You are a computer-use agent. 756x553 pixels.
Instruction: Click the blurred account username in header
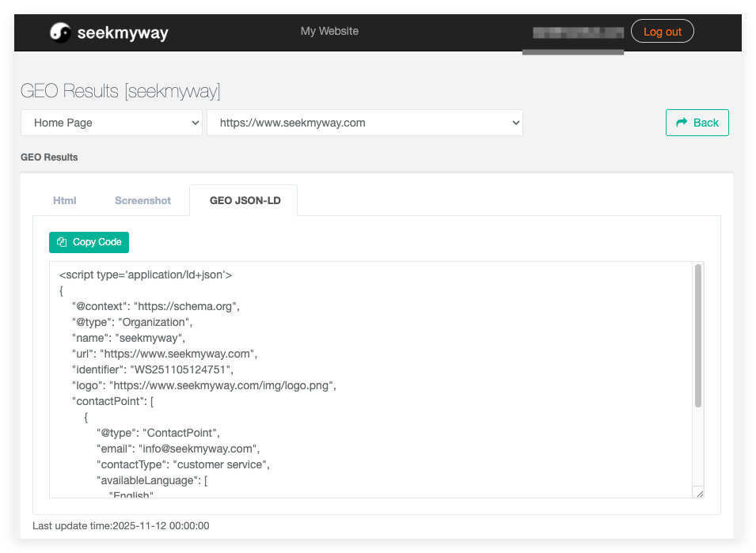(578, 32)
